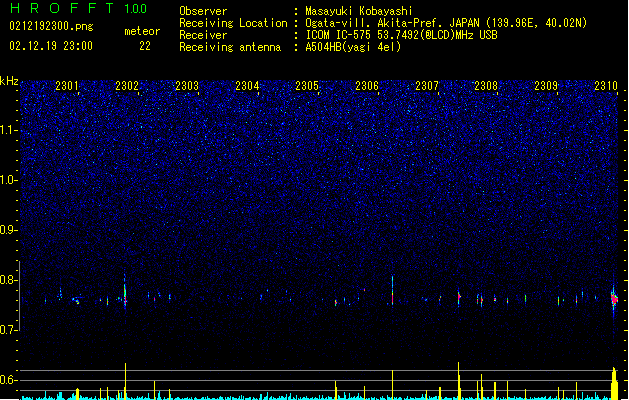Viewport: 629px width, 400px height.
Task: Click the meteor count value 22
Action: coord(145,46)
